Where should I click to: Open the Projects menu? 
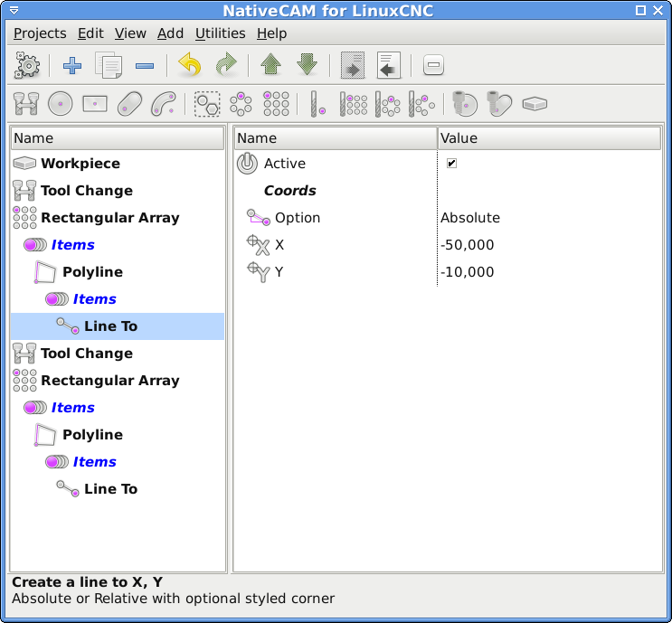coord(40,33)
